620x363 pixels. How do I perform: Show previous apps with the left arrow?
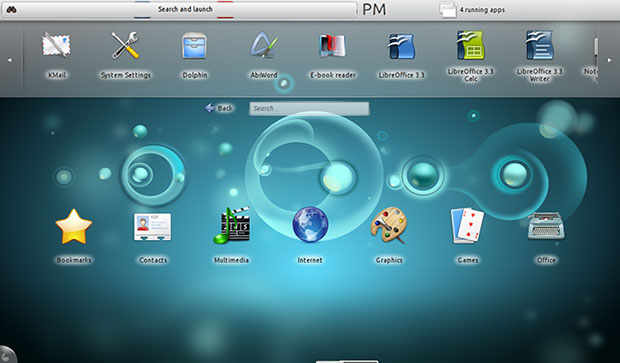pos(9,60)
